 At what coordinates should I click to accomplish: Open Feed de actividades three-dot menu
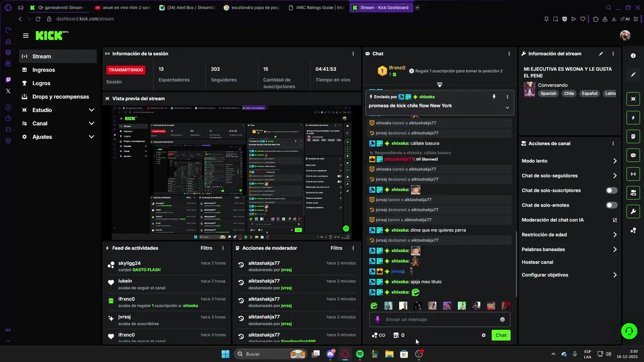click(x=223, y=248)
